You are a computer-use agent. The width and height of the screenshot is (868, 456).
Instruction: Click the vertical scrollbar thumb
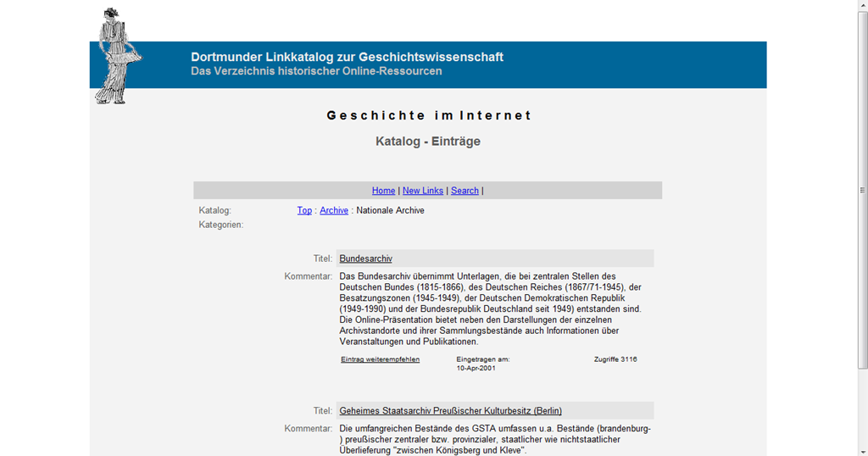862,190
